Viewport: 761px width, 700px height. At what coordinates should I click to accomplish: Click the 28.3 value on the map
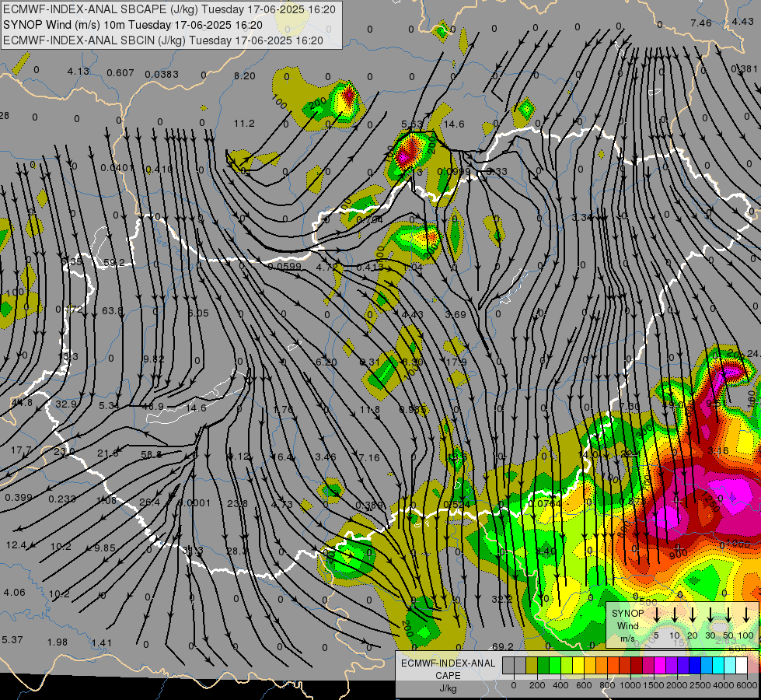(x=237, y=551)
